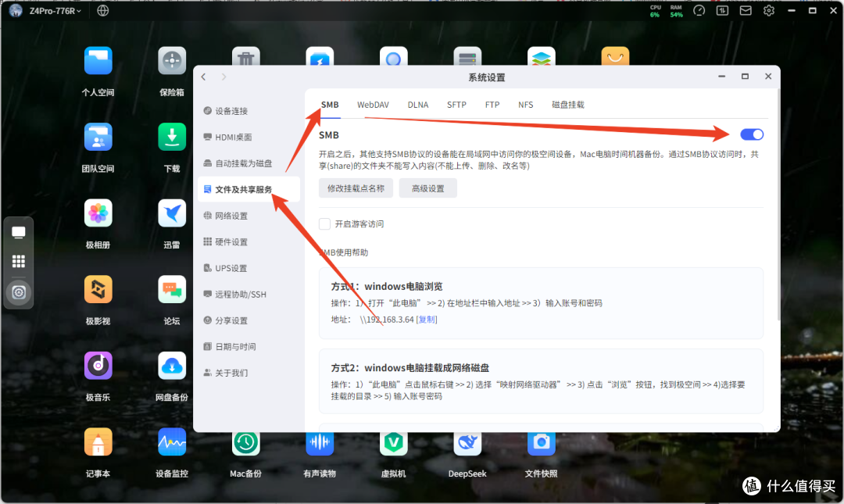This screenshot has width=844, height=504.
Task: Open 关于我们 sidebar item
Action: [x=249, y=374]
